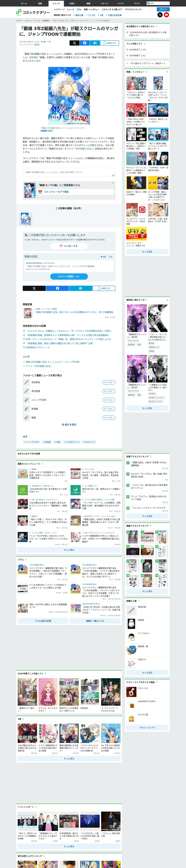Expand 画像アクセスランキング chevron heading
Screen dimensions: 186x868
139,526
